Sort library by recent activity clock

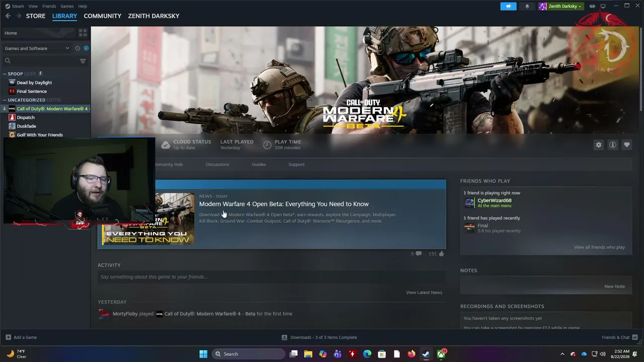(x=77, y=48)
